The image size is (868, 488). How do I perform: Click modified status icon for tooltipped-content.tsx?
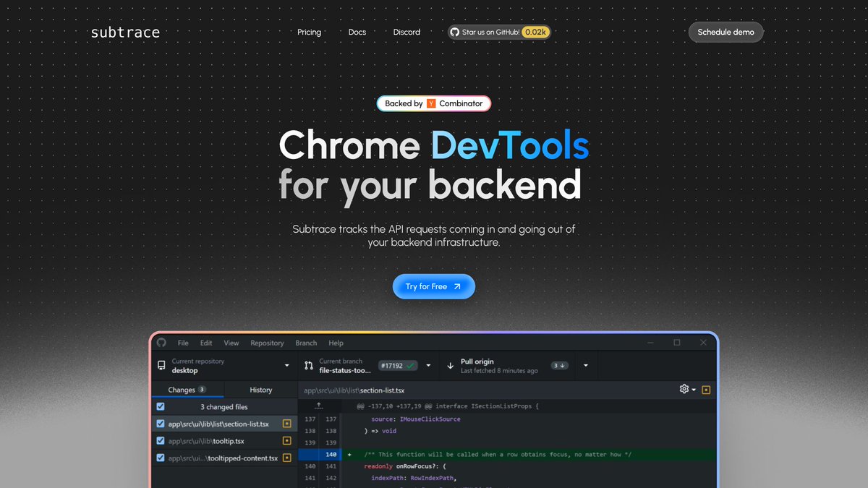(x=286, y=458)
